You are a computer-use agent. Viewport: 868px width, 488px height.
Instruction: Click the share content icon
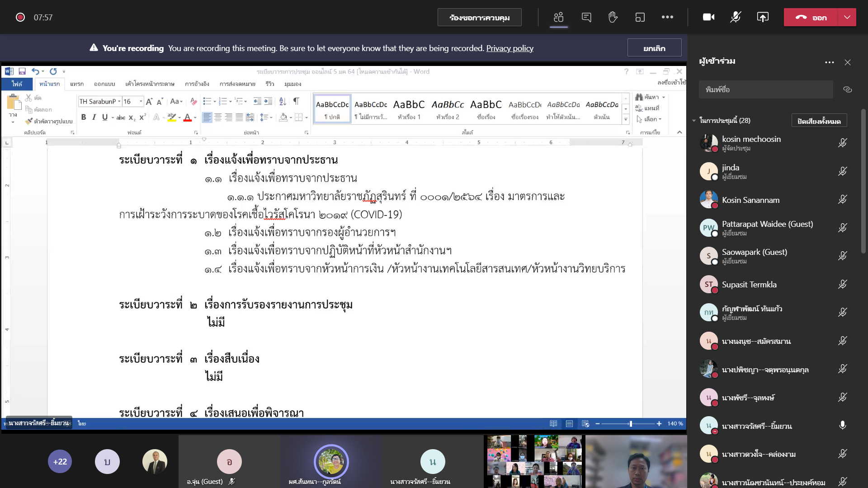pos(763,17)
